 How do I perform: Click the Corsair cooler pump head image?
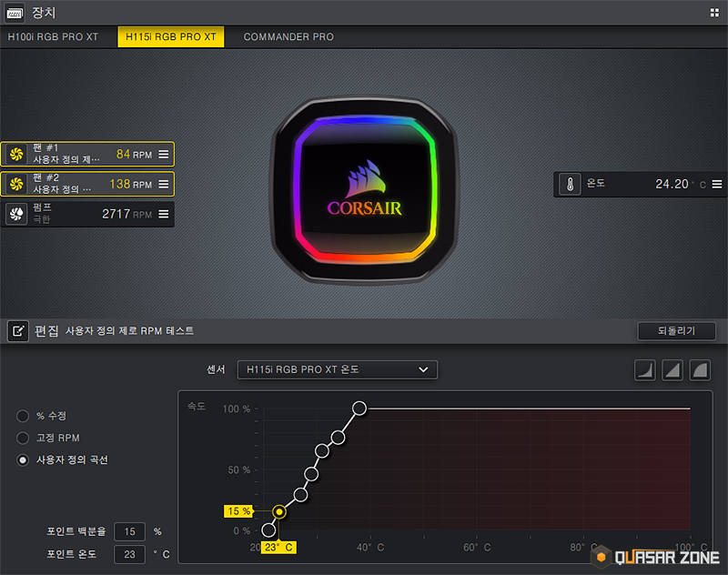point(365,190)
